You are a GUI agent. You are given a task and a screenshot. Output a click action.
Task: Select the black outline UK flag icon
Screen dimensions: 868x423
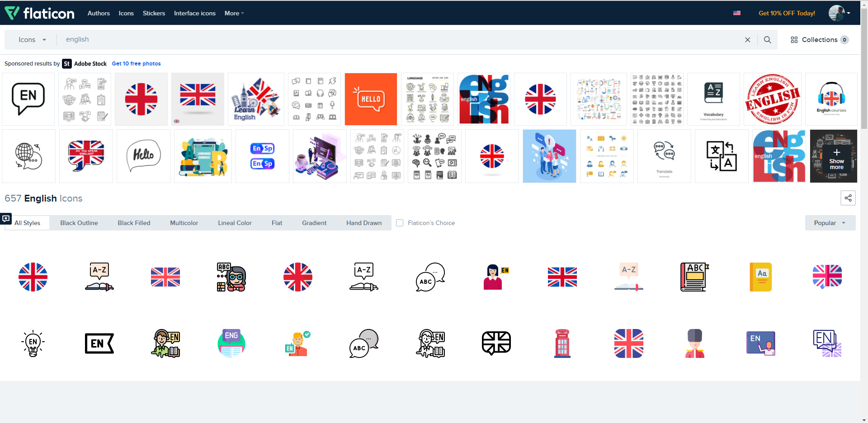coord(496,343)
